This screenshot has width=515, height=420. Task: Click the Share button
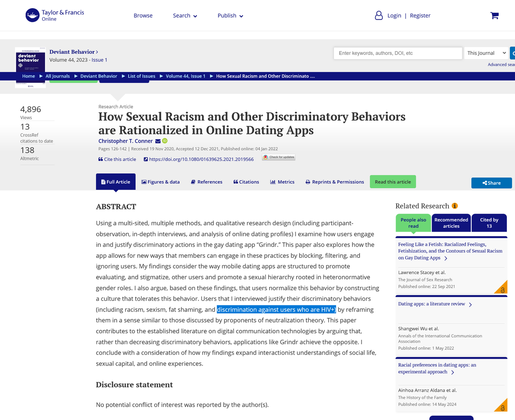[x=492, y=183]
